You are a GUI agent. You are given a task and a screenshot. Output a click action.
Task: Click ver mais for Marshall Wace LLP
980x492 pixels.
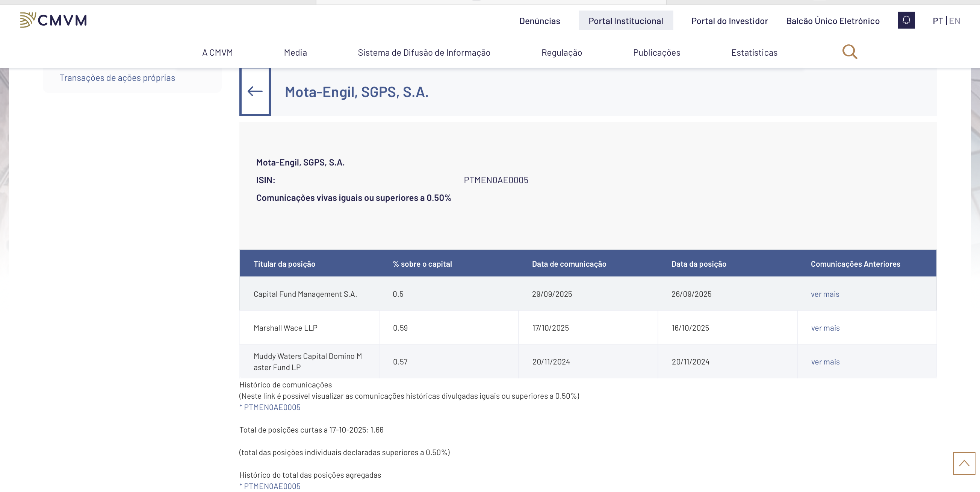(x=825, y=328)
